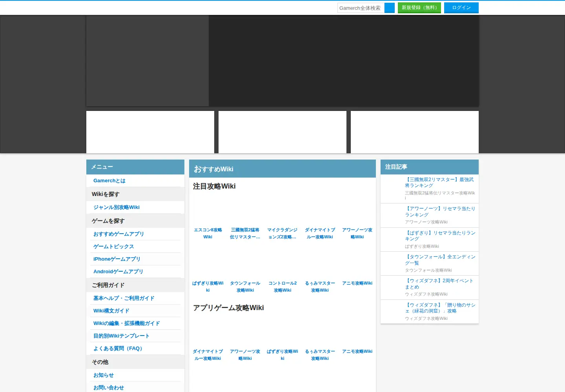Open るぅみマスター攻略Wiki under 注目攻略Wiki
The width and height of the screenshot is (565, 392).
click(x=320, y=287)
